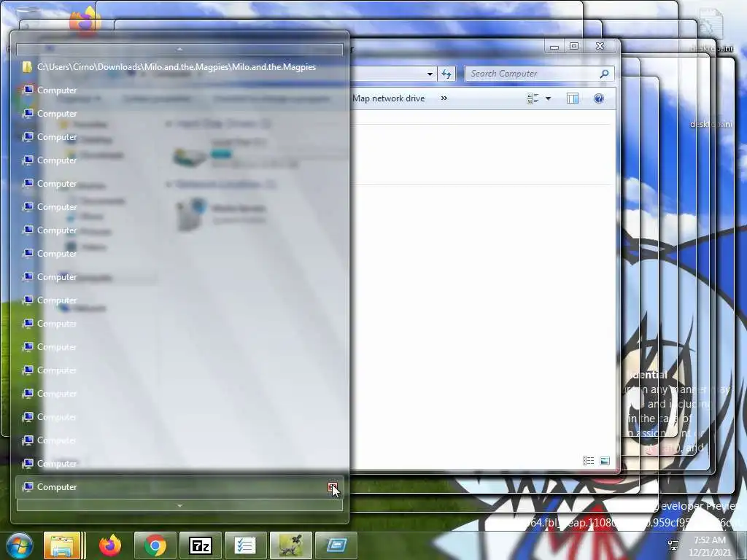Open the view options dropdown arrow

[548, 98]
